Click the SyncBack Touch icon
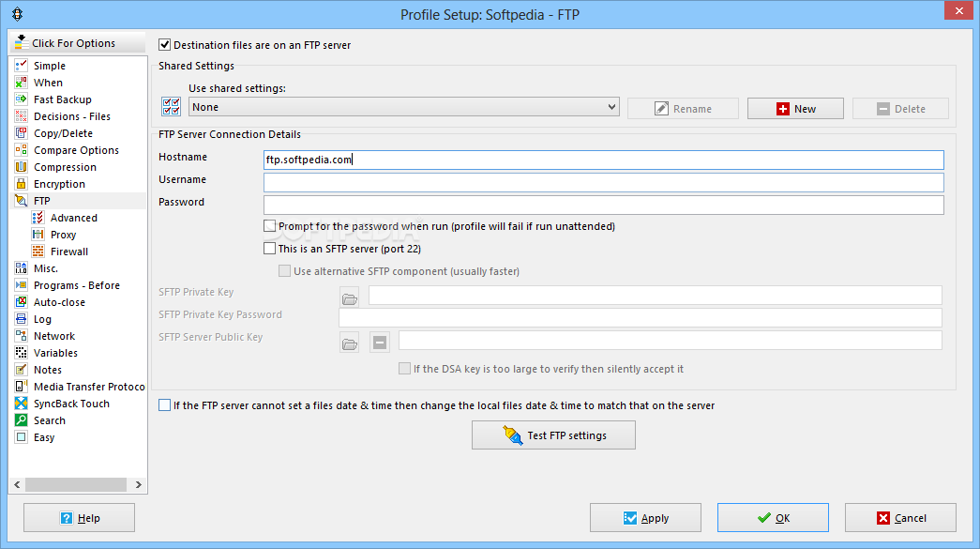The height and width of the screenshot is (549, 980). pyautogui.click(x=22, y=403)
